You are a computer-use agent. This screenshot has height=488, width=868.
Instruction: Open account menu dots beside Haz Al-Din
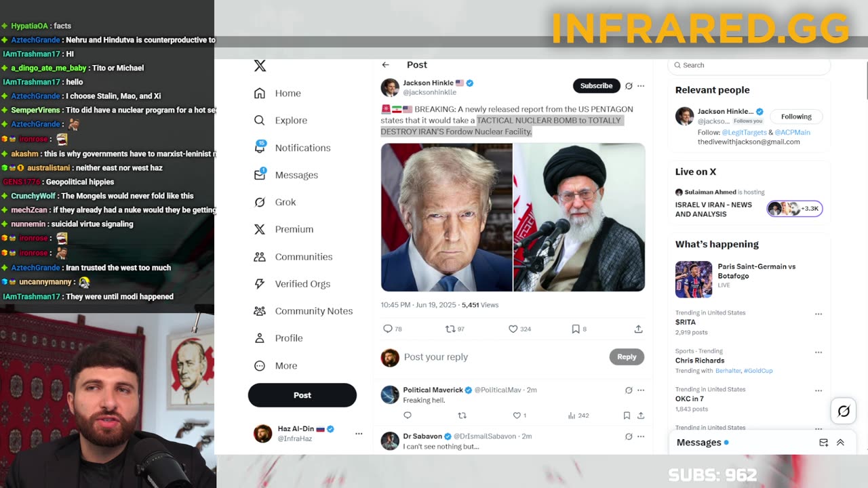click(x=359, y=434)
